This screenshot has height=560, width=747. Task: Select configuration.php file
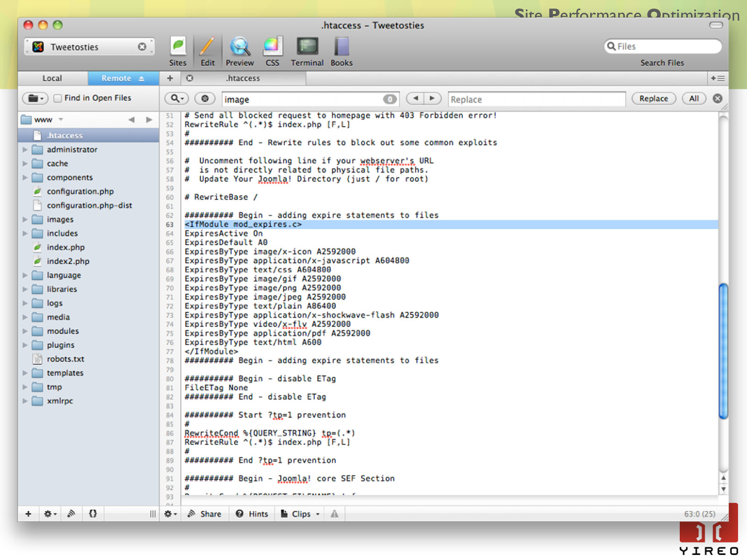coord(89,191)
